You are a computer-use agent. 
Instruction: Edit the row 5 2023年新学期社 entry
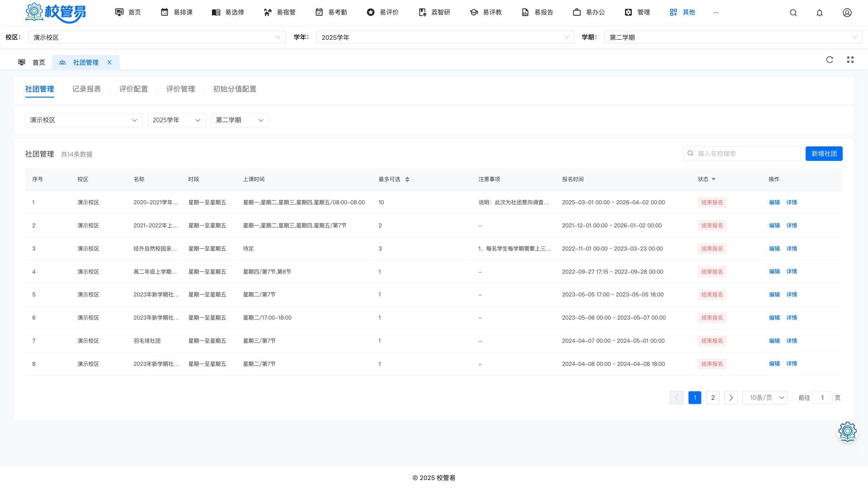774,295
